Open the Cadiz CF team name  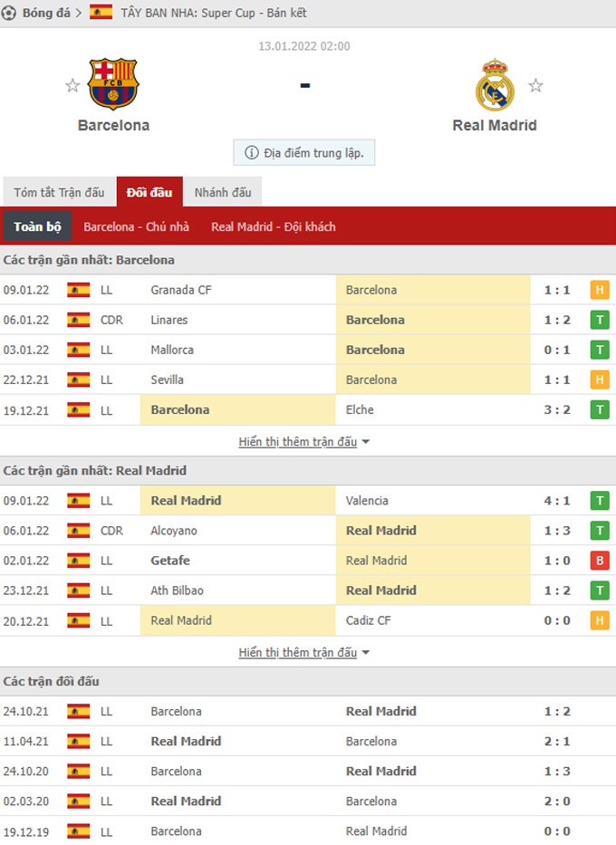pyautogui.click(x=368, y=620)
